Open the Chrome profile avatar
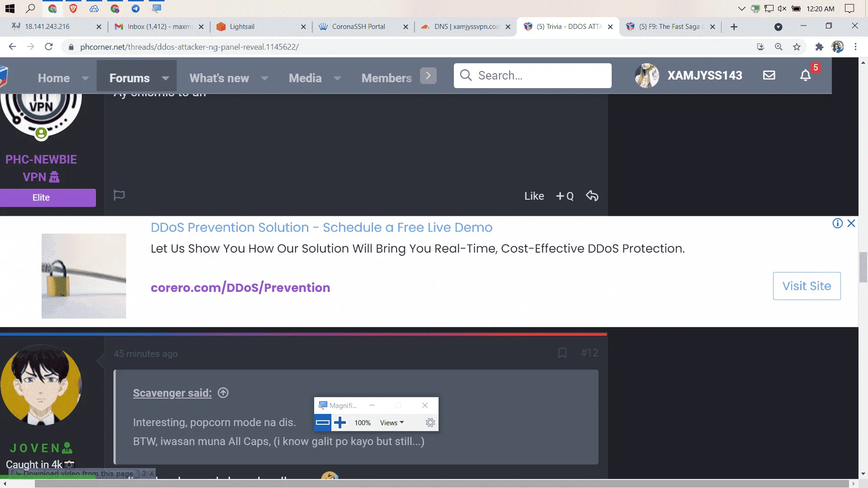Screen dimensions: 868x488 (838, 47)
